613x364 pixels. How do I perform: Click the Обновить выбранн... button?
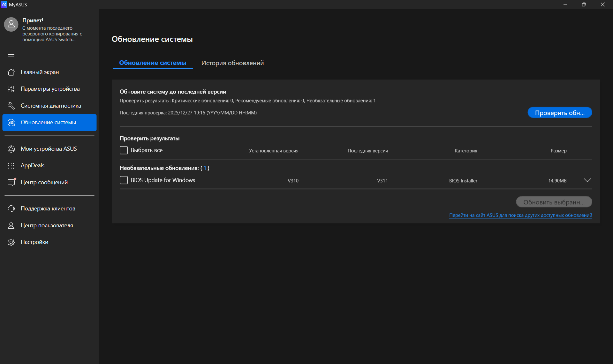coord(554,202)
